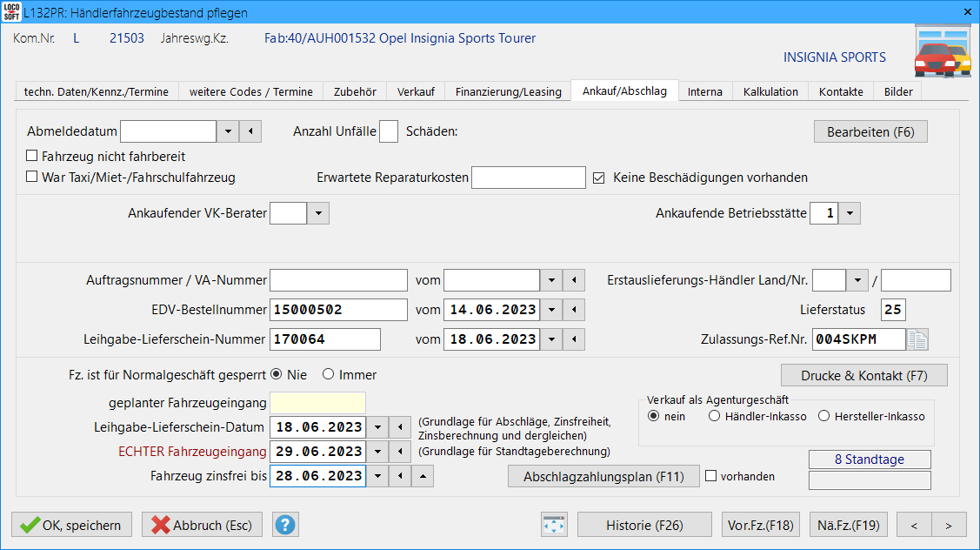Click the window layout icon left of Historie

[554, 525]
